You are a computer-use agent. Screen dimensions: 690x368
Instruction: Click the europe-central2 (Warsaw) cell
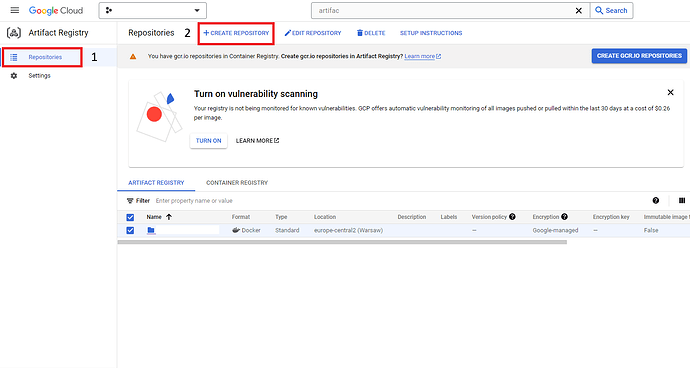tap(349, 230)
